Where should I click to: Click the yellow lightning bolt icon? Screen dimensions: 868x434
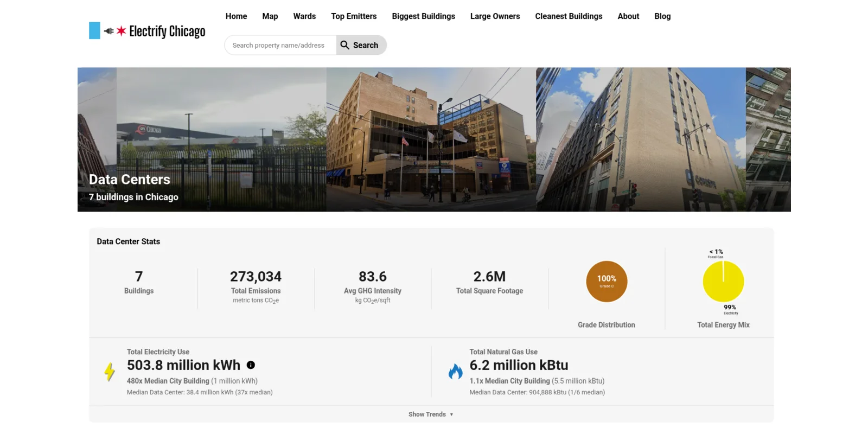(x=110, y=372)
